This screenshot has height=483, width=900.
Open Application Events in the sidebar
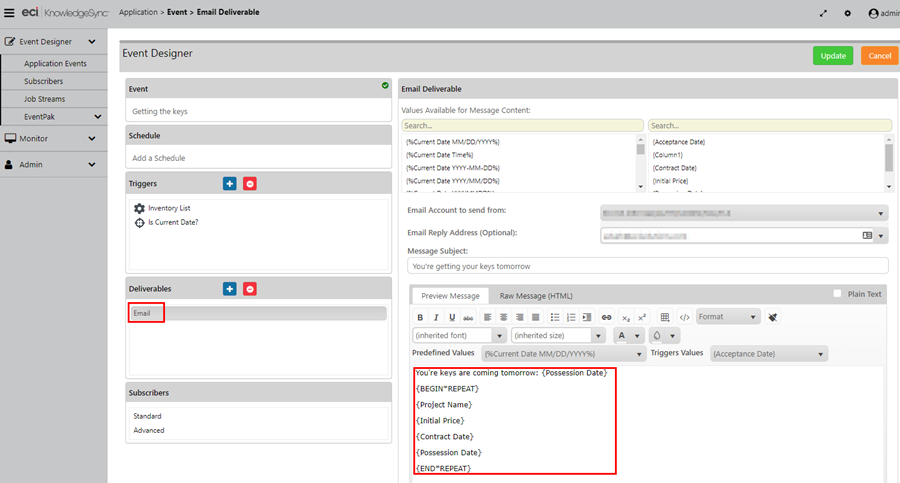[x=55, y=63]
